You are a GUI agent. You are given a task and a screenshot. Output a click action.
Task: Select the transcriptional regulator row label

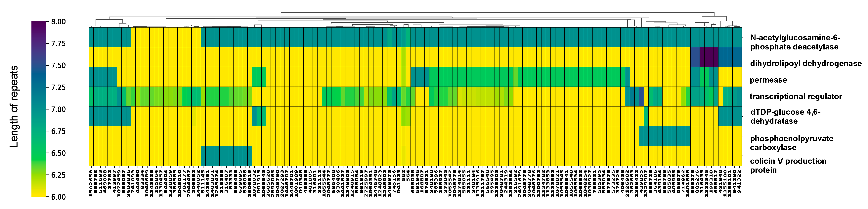(796, 97)
